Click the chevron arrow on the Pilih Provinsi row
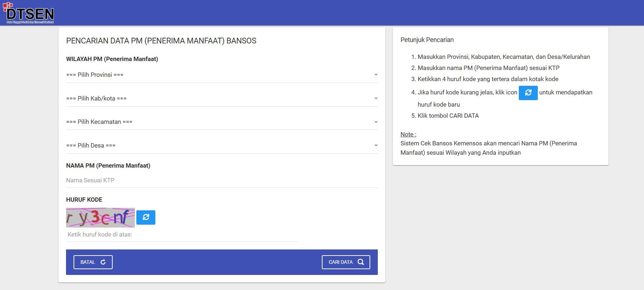644x290 pixels. pos(376,75)
